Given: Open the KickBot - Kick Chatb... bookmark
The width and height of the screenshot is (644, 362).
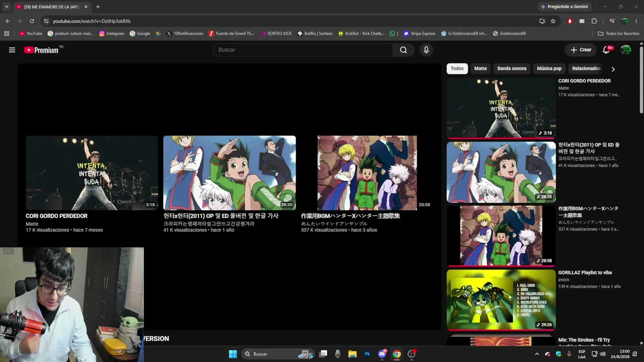Looking at the screenshot, I should [x=361, y=34].
